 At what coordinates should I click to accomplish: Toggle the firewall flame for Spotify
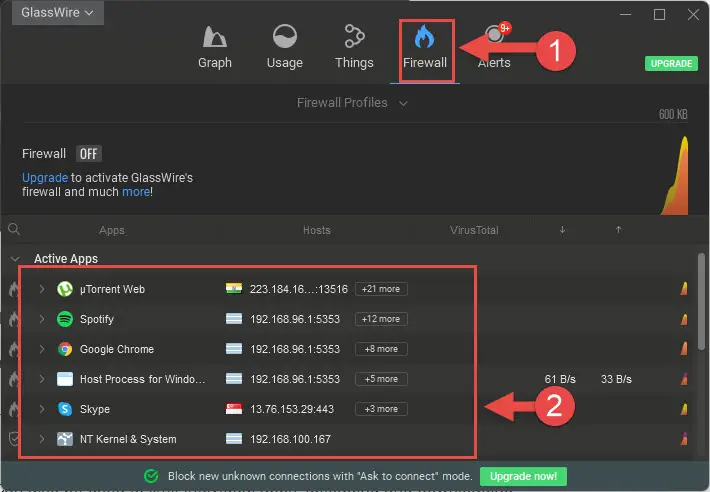click(14, 319)
